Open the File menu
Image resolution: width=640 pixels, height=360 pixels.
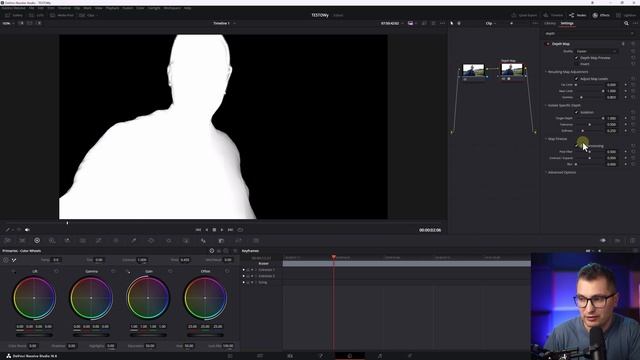tap(31, 8)
